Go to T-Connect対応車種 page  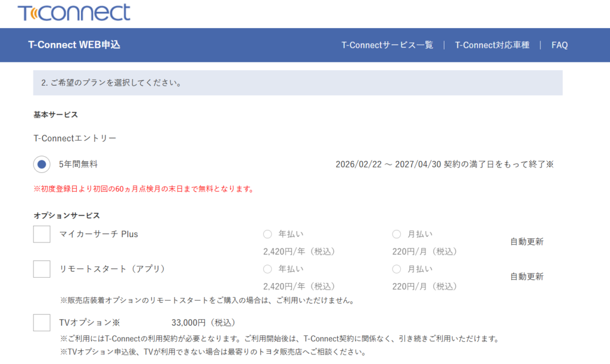pyautogui.click(x=491, y=45)
